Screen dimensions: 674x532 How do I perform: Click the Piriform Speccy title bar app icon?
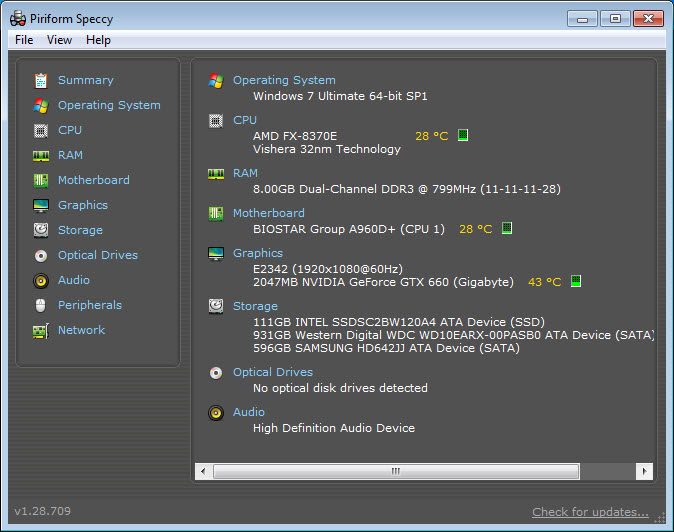click(x=18, y=19)
